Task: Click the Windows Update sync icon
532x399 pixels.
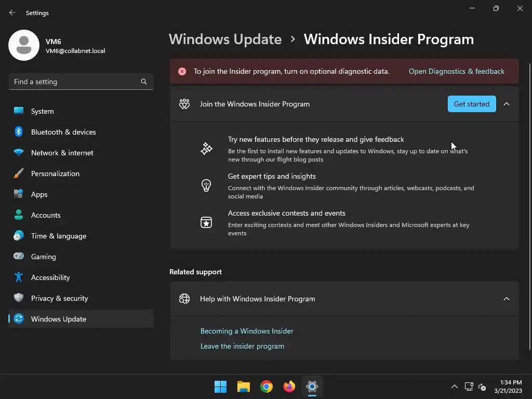Action: [19, 318]
